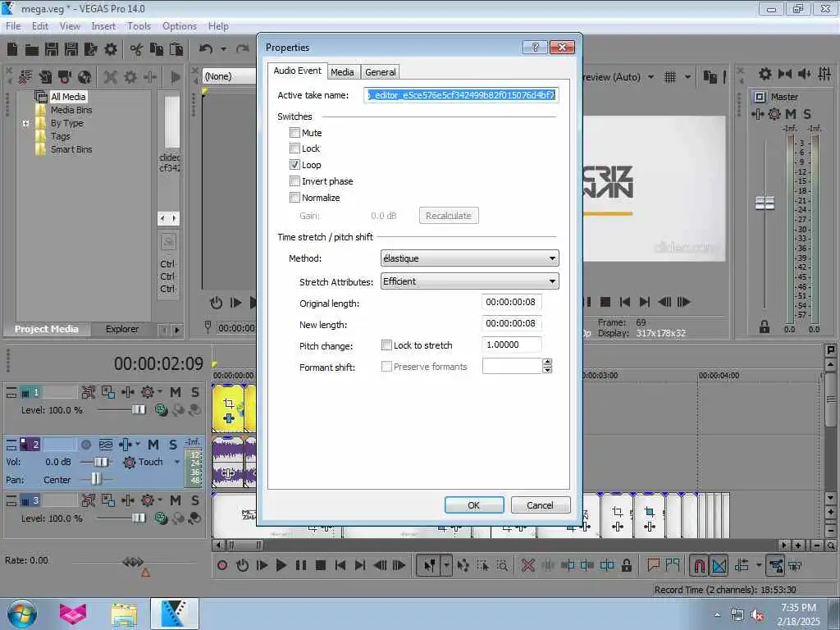The height and width of the screenshot is (630, 840).
Task: Click the Record button in the transport bar
Action: 222,565
